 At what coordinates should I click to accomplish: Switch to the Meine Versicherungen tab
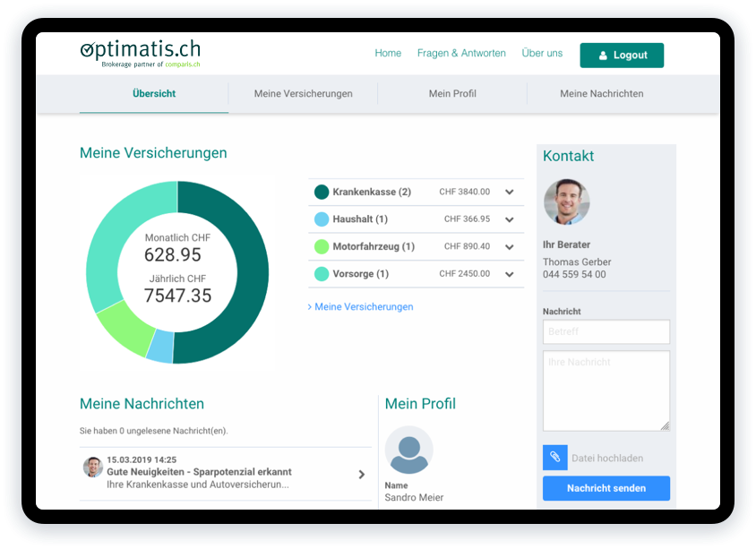pos(303,94)
